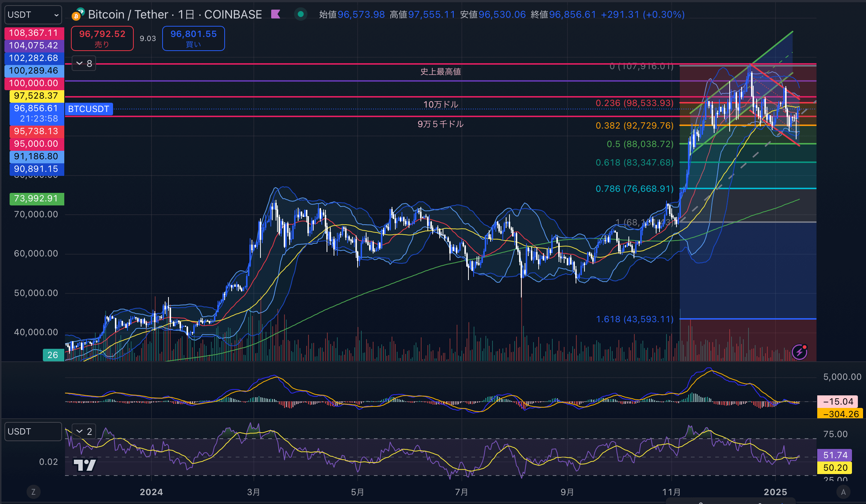Click the A auto-scale button at bottom right
The width and height of the screenshot is (866, 504).
[843, 492]
